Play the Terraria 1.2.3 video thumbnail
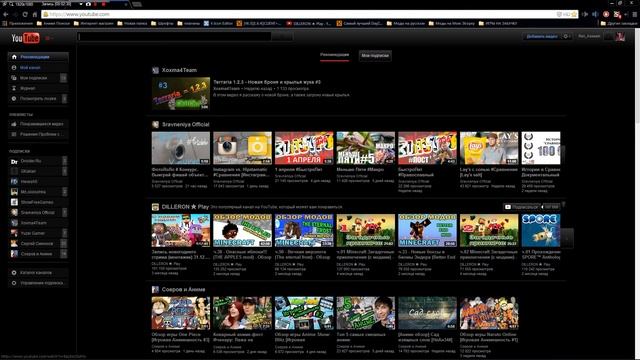Viewport: 640px width, 360px height. 181,93
